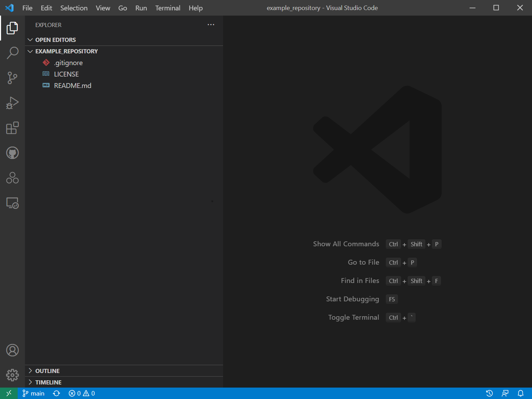Open the Source Control view
The width and height of the screenshot is (532, 399).
pos(12,78)
